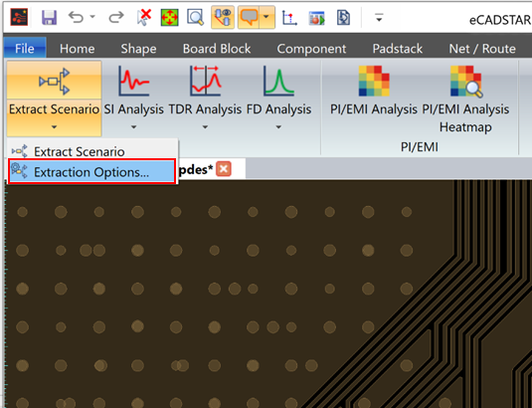
Task: Select Extraction Options menu entry
Action: (91, 172)
